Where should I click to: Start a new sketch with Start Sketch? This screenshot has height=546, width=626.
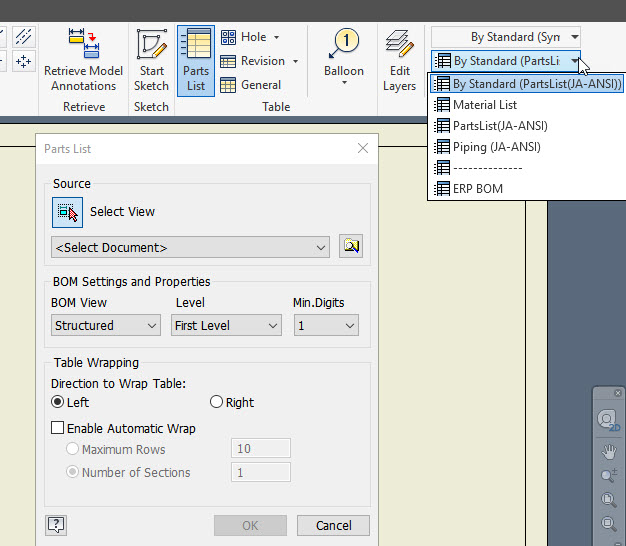[x=151, y=61]
